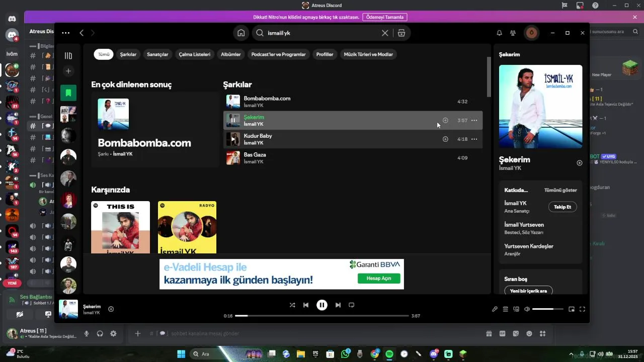This screenshot has width=644, height=362.
Task: Connect to a device icon
Action: point(516,309)
